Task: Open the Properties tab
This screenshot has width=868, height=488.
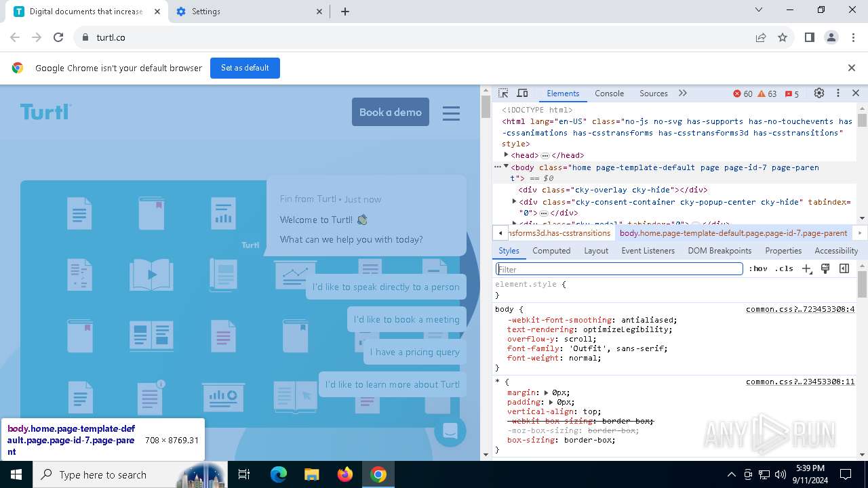Action: point(783,251)
